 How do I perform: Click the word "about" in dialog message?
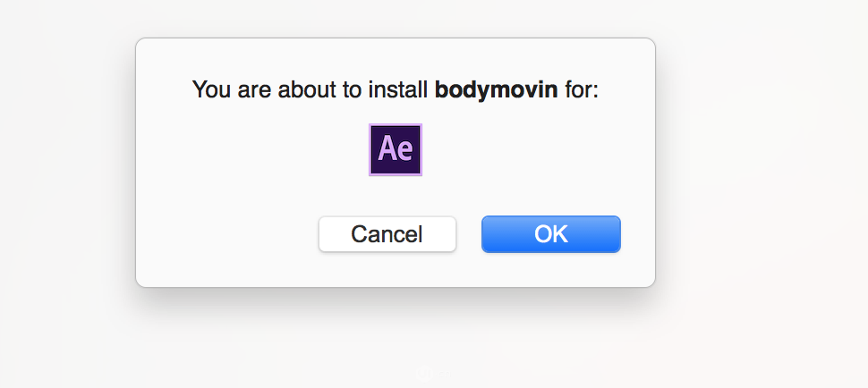click(x=302, y=89)
